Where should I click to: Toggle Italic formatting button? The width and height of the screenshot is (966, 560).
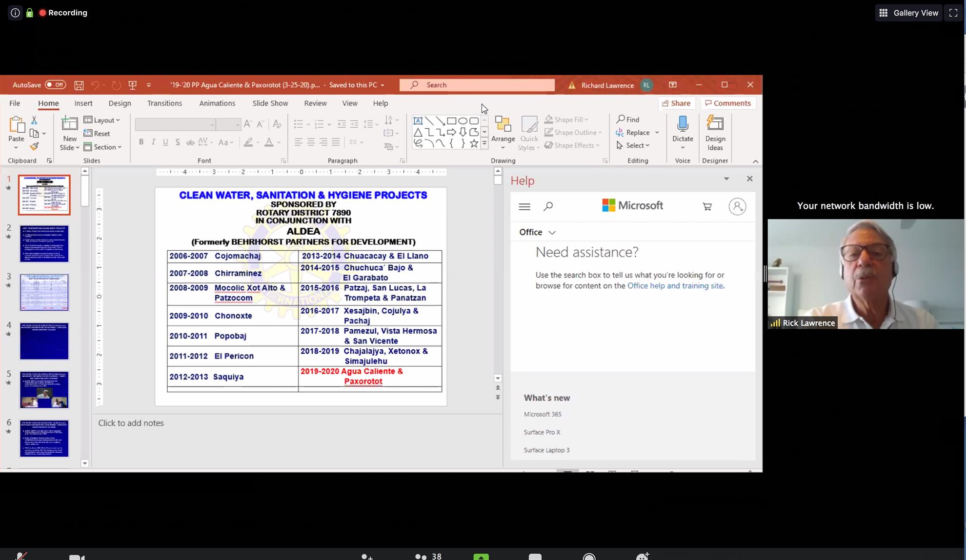(153, 142)
